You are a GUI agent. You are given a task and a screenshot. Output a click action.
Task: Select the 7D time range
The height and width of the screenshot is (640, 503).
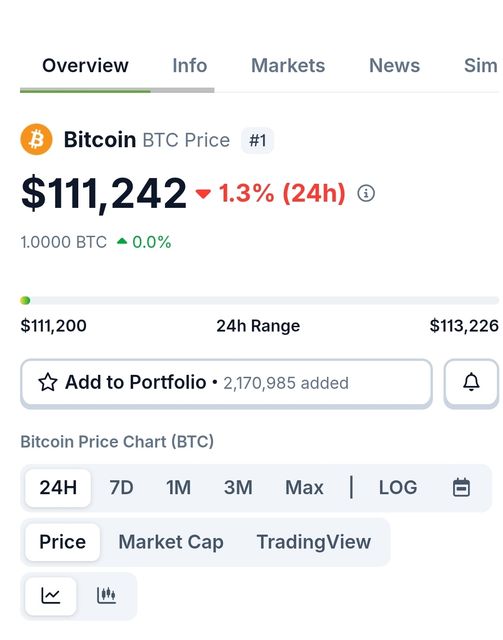(x=121, y=487)
